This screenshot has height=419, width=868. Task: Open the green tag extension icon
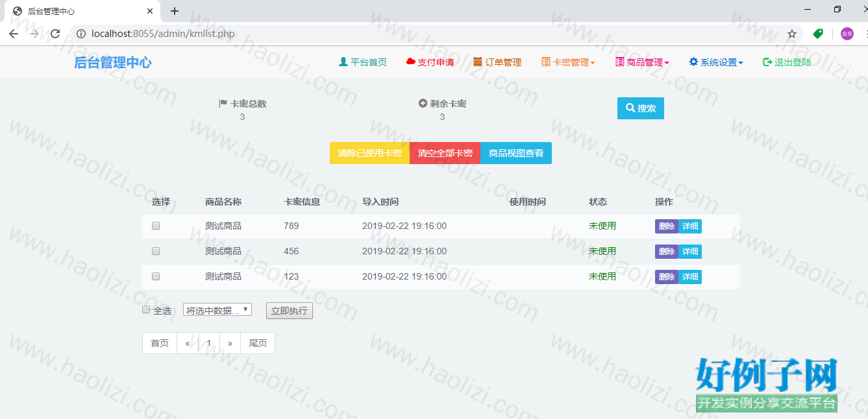coord(818,34)
